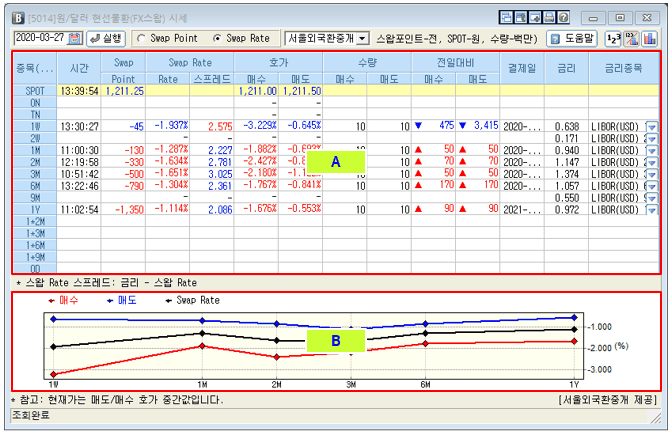Viewport: 672px width, 434px height.
Task: Click the B application icon in the title bar
Action: (x=18, y=18)
